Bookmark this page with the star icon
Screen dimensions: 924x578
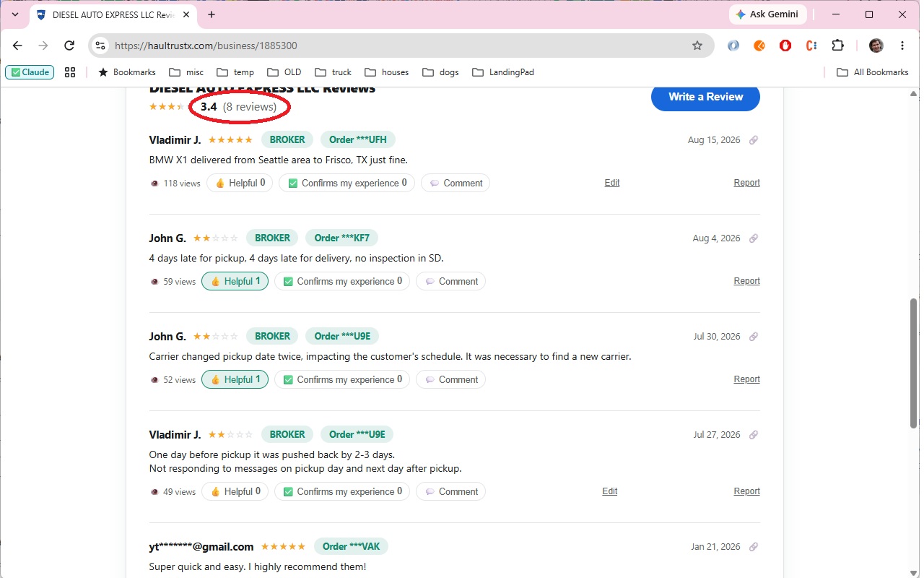point(697,46)
